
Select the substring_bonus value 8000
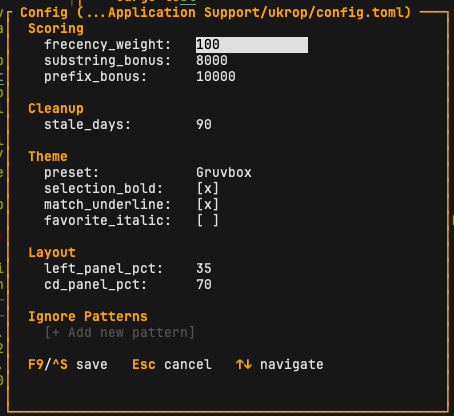[212, 61]
